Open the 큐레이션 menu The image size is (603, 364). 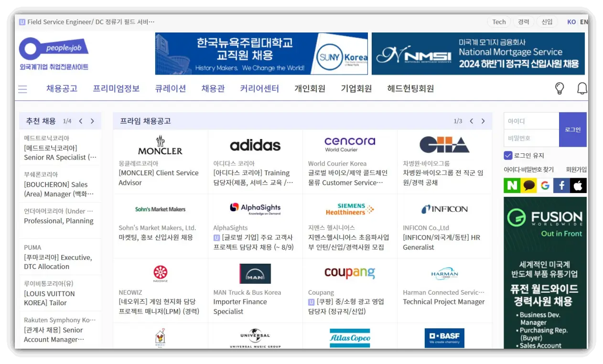[170, 88]
